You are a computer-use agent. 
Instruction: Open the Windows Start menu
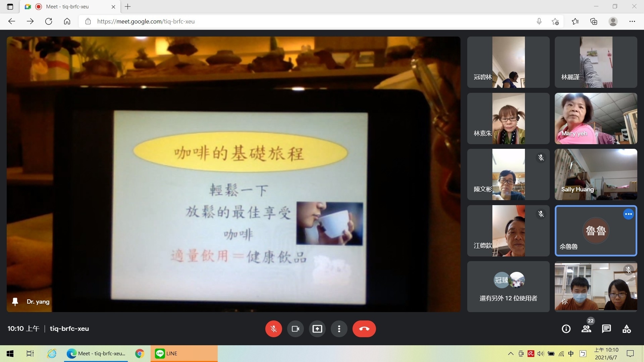pyautogui.click(x=10, y=354)
